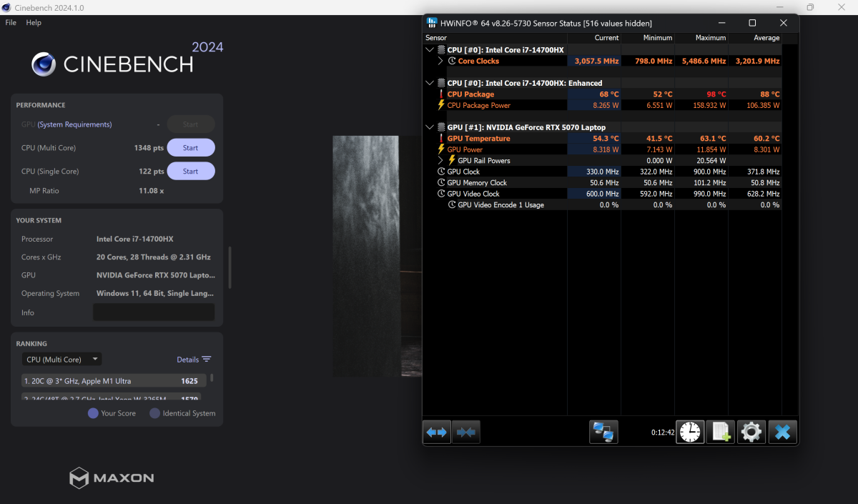Click the Identical System legend dot
Screen dimensions: 858x504
coord(154,413)
